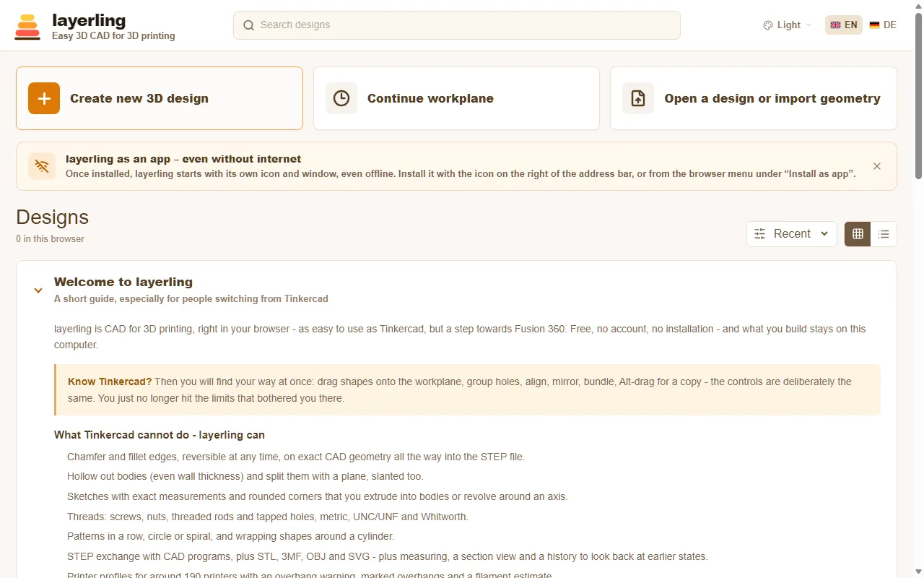This screenshot has height=578, width=924.
Task: Click the "Chamfer and fillet edges" line
Action: point(296,457)
